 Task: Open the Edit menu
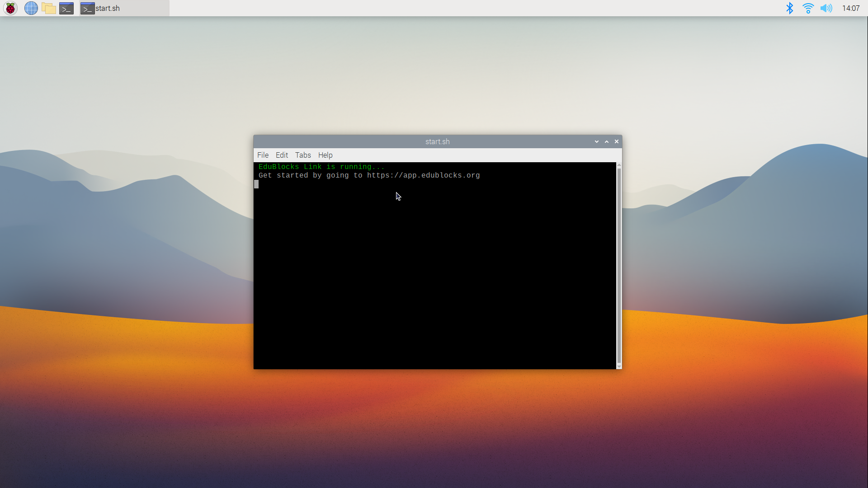point(282,155)
